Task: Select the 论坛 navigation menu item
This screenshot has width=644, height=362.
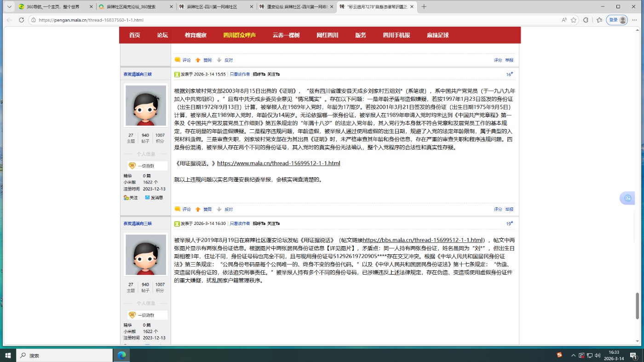Action: [x=162, y=35]
